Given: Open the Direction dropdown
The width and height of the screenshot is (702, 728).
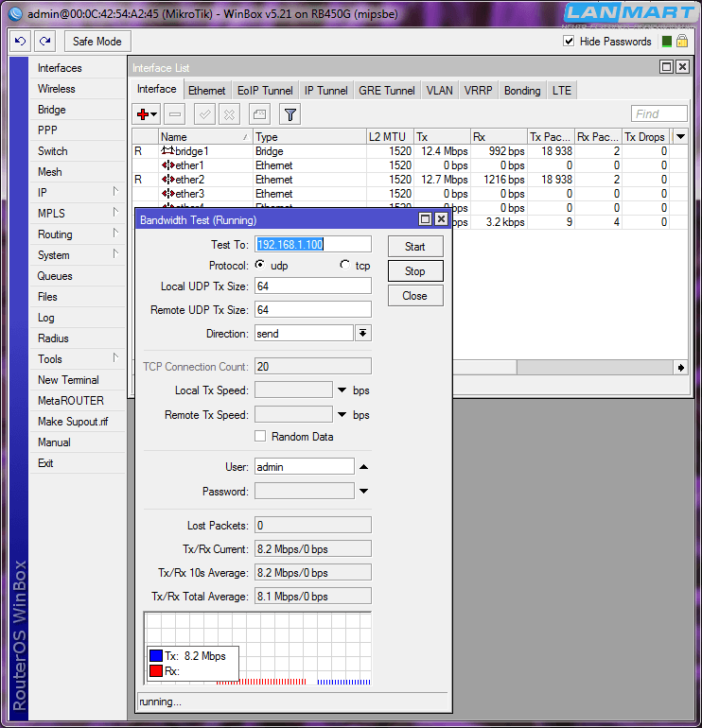Looking at the screenshot, I should (363, 333).
